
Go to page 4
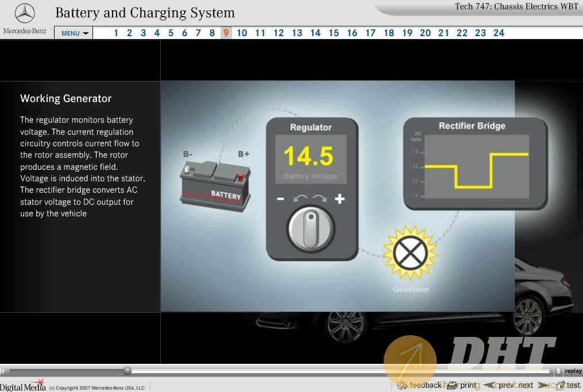[157, 33]
